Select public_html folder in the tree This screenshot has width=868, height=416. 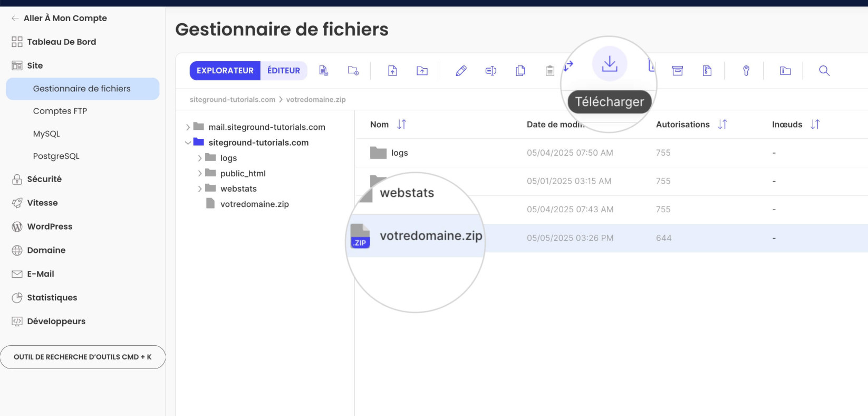(243, 173)
